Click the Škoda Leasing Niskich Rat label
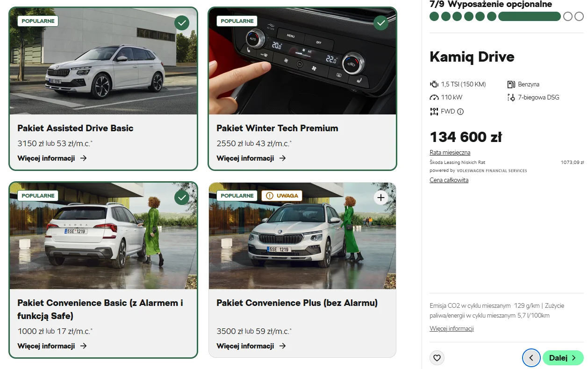 [x=458, y=163]
